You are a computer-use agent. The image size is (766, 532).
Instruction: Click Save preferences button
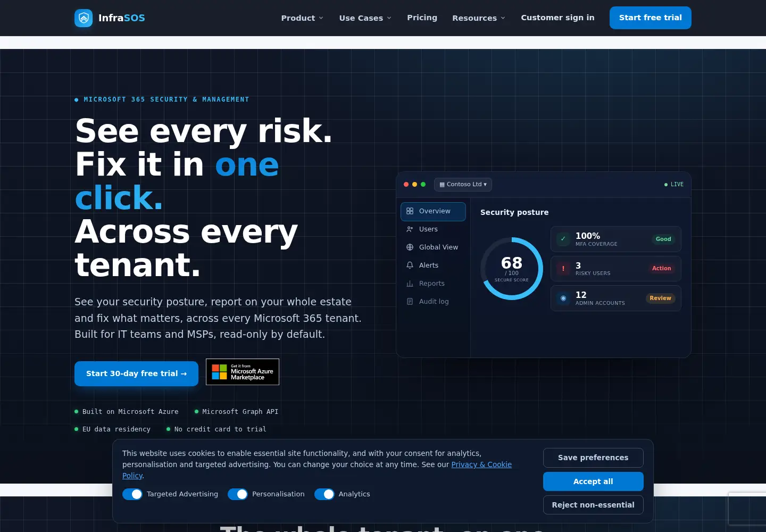point(593,458)
